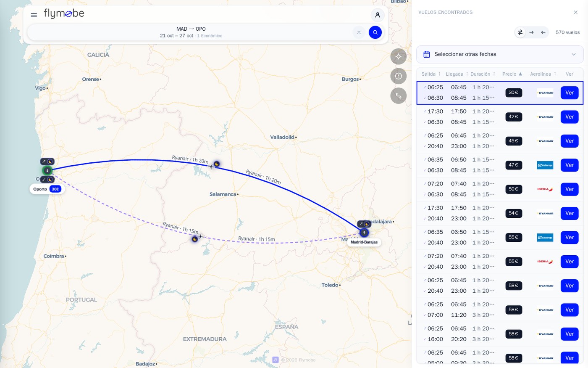Select the return-only left arrow toggle
This screenshot has width=588, height=368.
coord(543,32)
